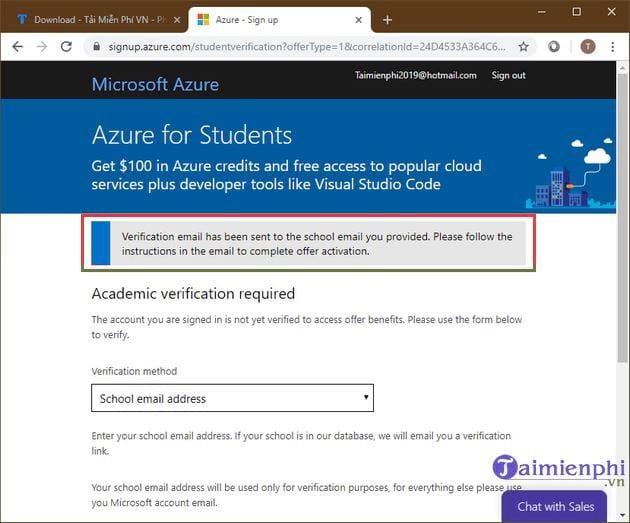Click page vertical scrollbar thumb
The width and height of the screenshot is (630, 523).
click(x=622, y=217)
